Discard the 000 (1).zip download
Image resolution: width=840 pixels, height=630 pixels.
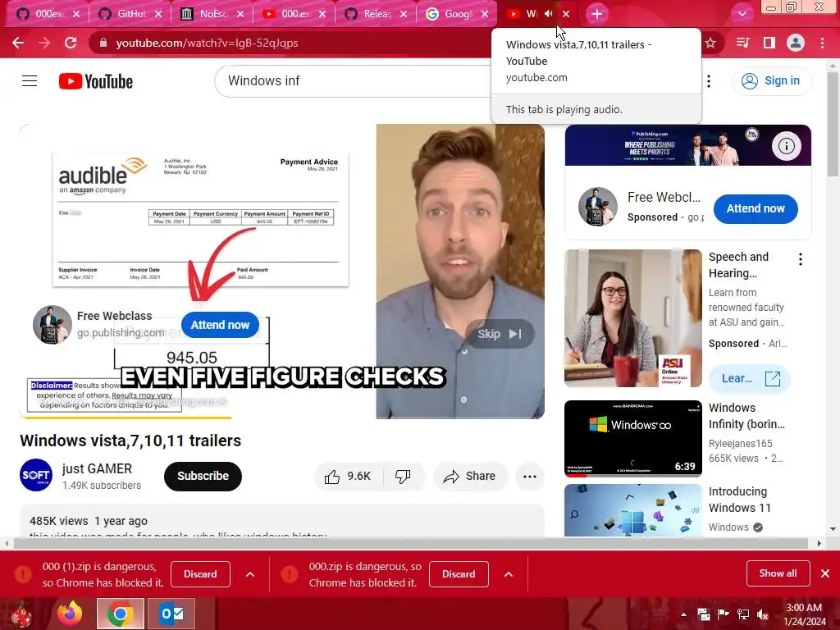[x=200, y=574]
